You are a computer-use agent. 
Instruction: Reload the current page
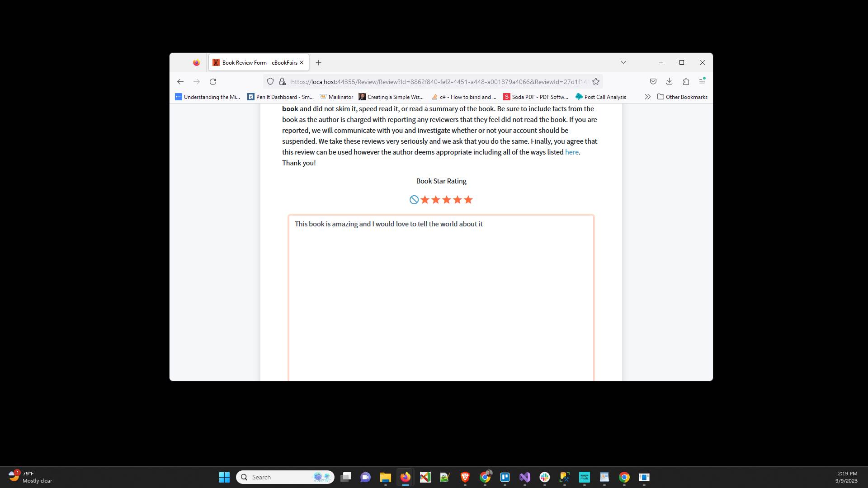coord(213,82)
